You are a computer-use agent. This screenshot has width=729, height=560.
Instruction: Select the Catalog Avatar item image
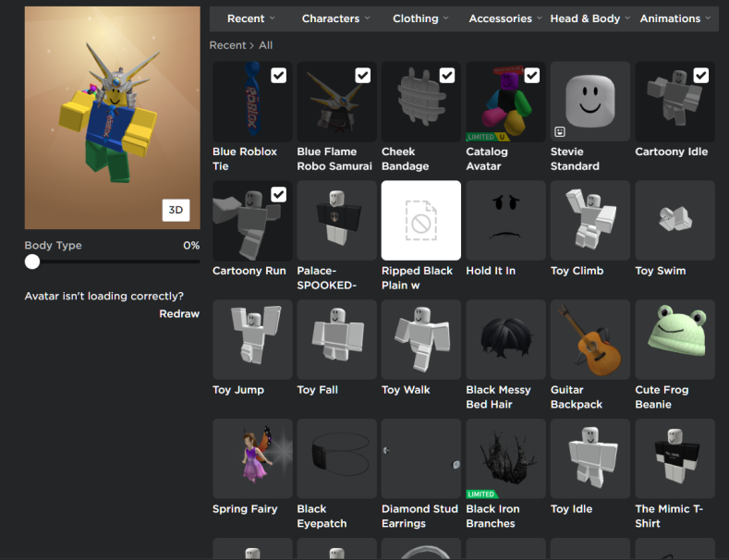(x=505, y=102)
